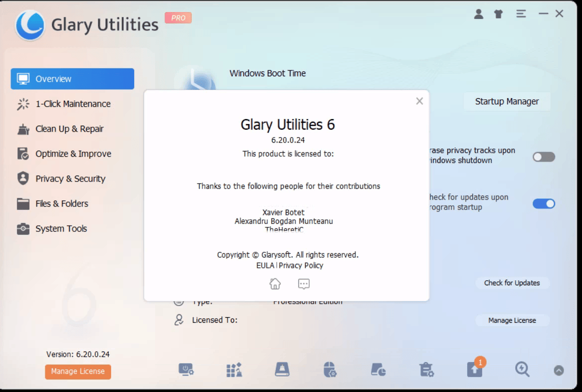The width and height of the screenshot is (582, 392).
Task: Minimize the Glary Utilities window
Action: (544, 14)
